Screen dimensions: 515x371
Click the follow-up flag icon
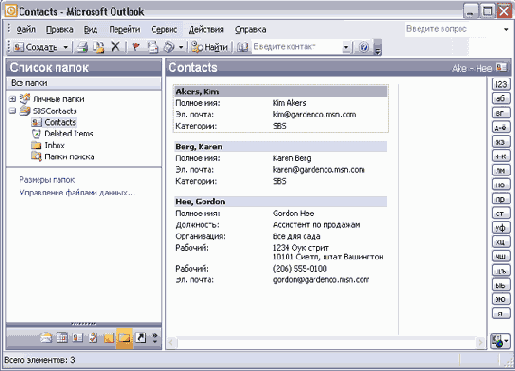tap(135, 47)
